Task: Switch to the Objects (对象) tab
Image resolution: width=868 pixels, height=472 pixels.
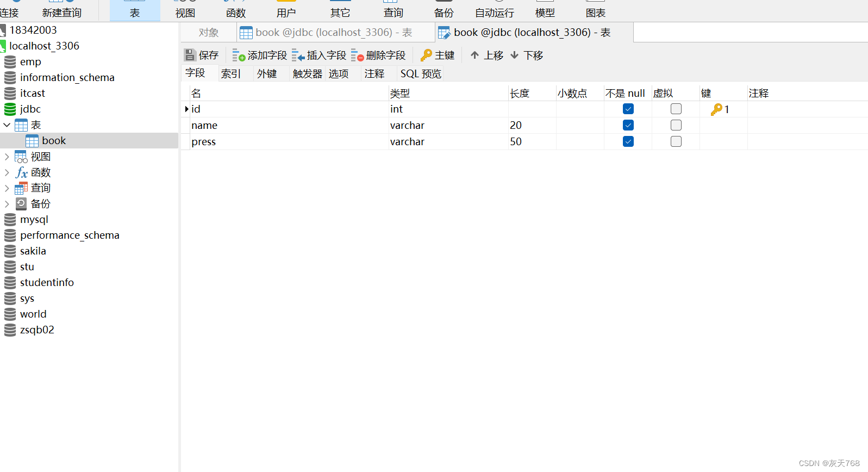Action: coord(209,33)
